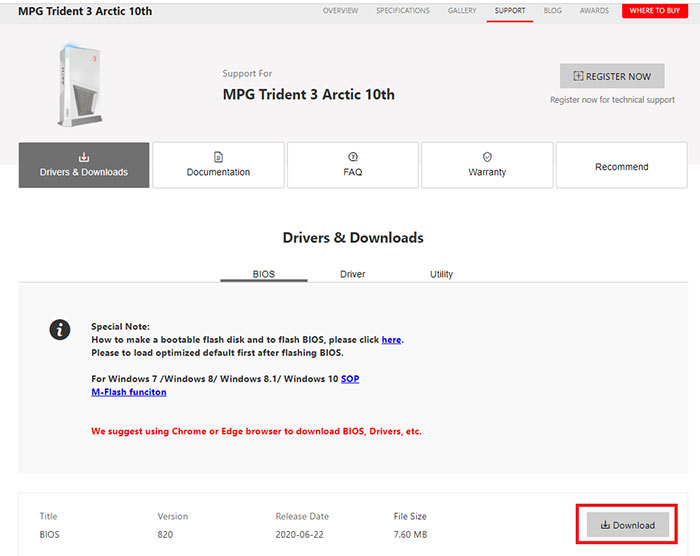Screen dimensions: 700x556
Task: Open the Blog nav link
Action: 552,11
